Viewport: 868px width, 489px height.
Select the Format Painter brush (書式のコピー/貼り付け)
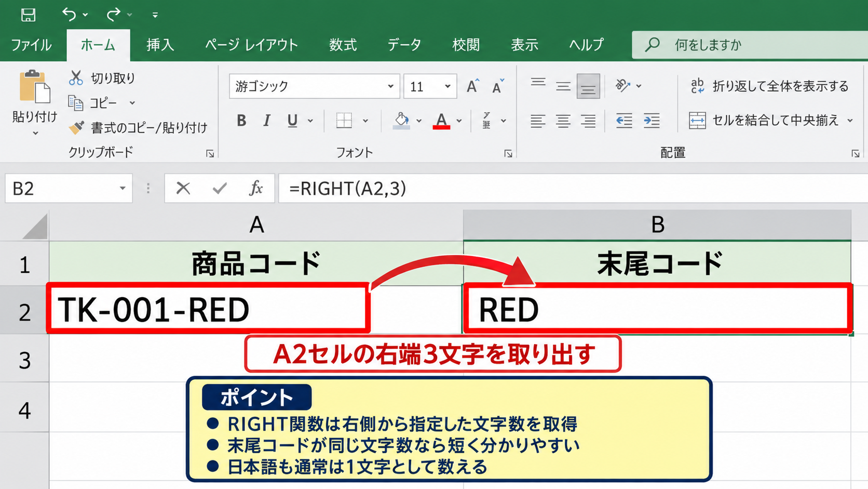pyautogui.click(x=76, y=127)
